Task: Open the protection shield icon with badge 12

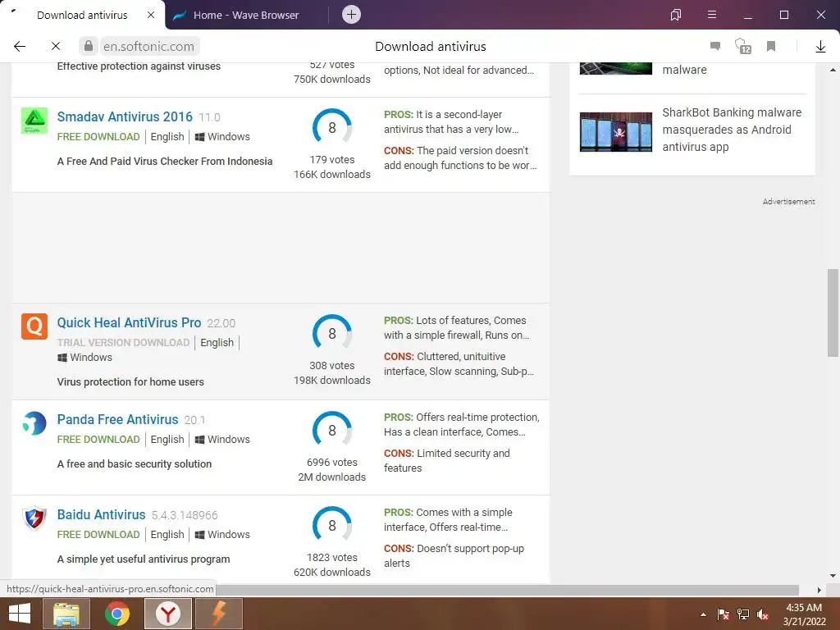Action: (743, 46)
